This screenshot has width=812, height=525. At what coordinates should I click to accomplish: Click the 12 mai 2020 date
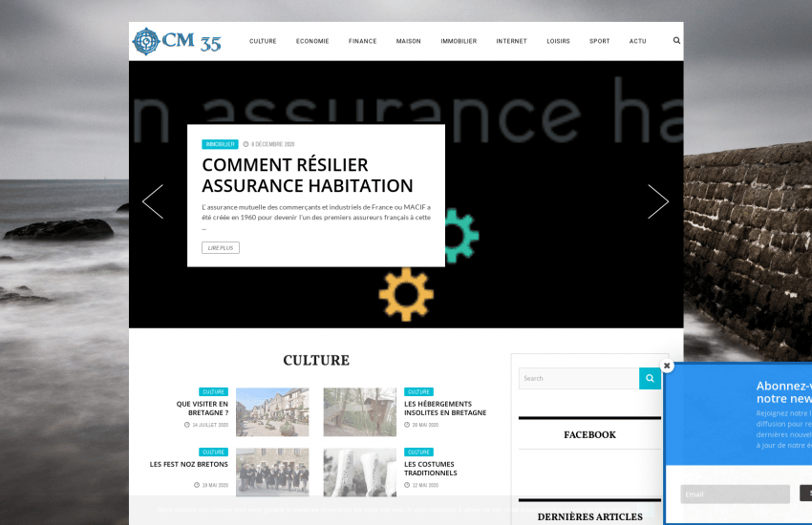pos(421,485)
